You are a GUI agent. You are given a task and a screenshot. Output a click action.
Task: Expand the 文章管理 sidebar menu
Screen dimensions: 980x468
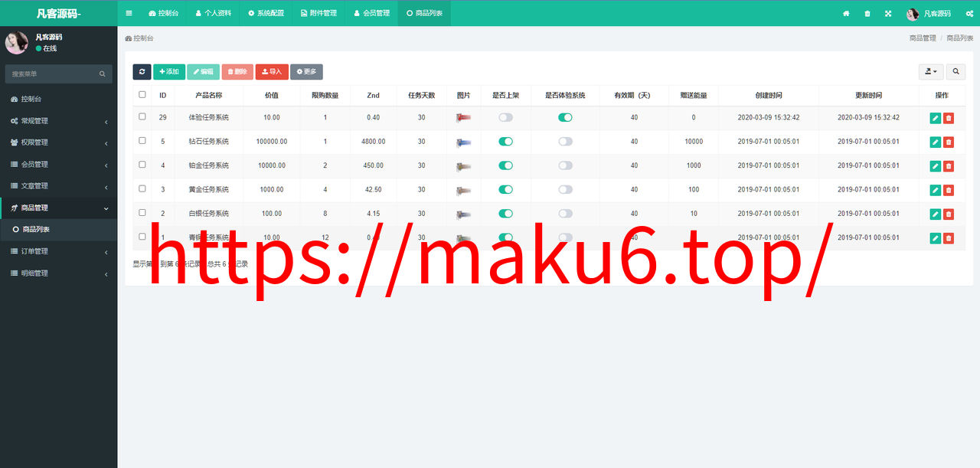(58, 185)
